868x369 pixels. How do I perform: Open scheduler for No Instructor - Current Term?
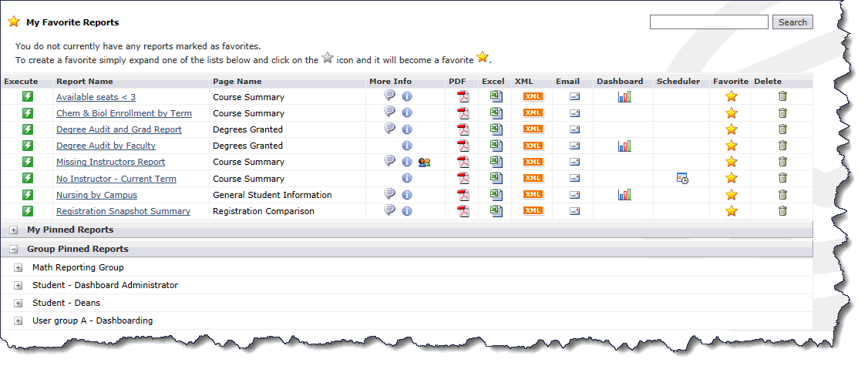click(681, 178)
